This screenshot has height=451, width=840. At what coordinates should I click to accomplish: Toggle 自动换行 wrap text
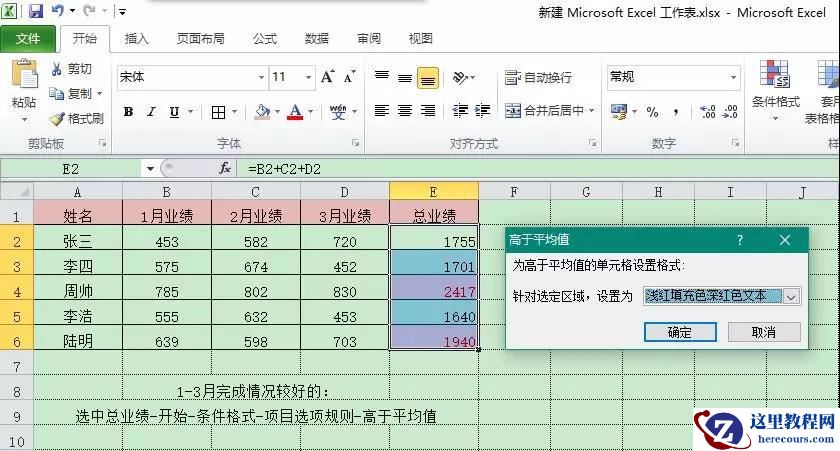tap(538, 78)
